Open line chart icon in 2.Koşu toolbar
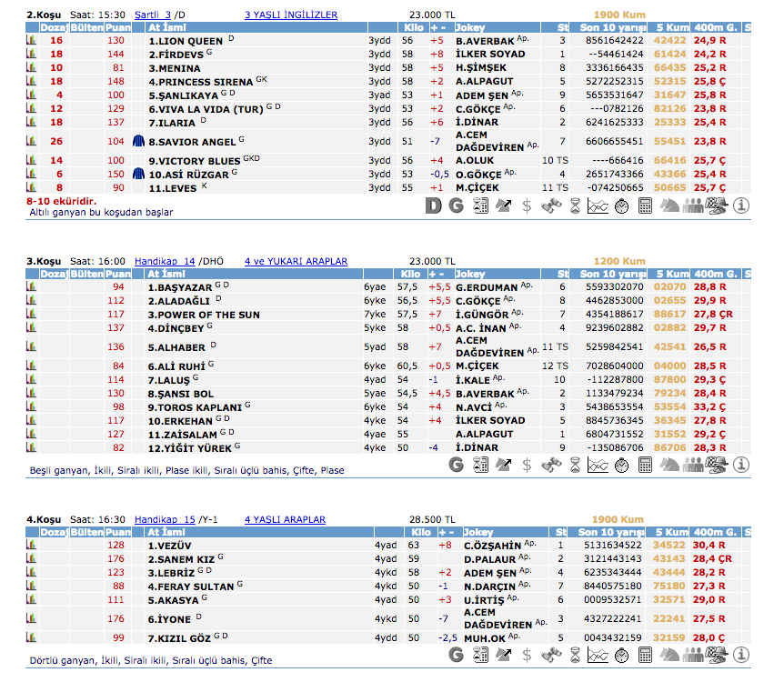 point(597,206)
